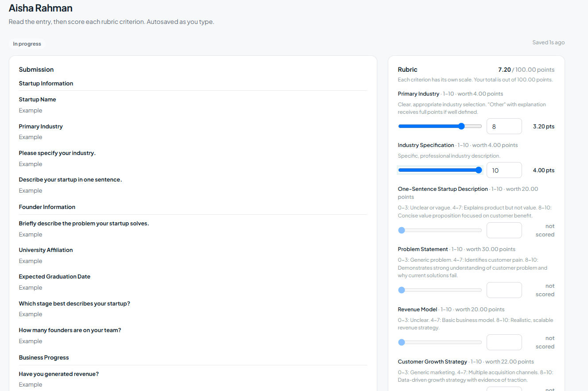This screenshot has width=588, height=391.
Task: Edit the Primary Industry score field showing 8
Action: (504, 126)
